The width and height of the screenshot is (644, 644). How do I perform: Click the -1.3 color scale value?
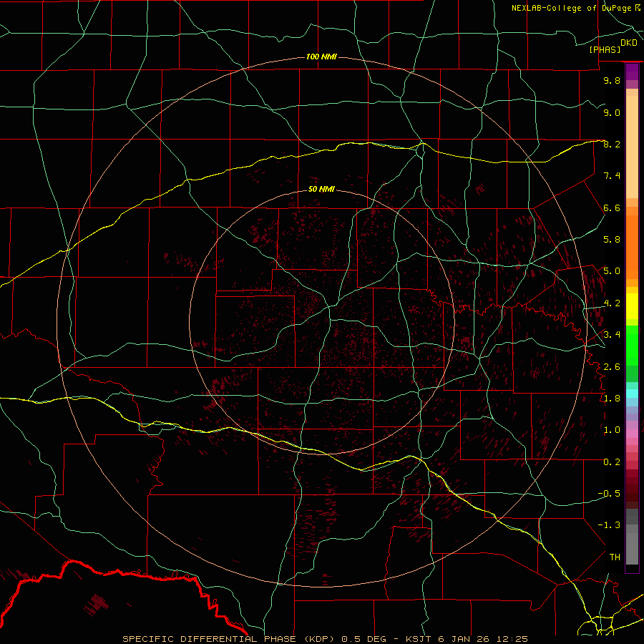coord(609,525)
